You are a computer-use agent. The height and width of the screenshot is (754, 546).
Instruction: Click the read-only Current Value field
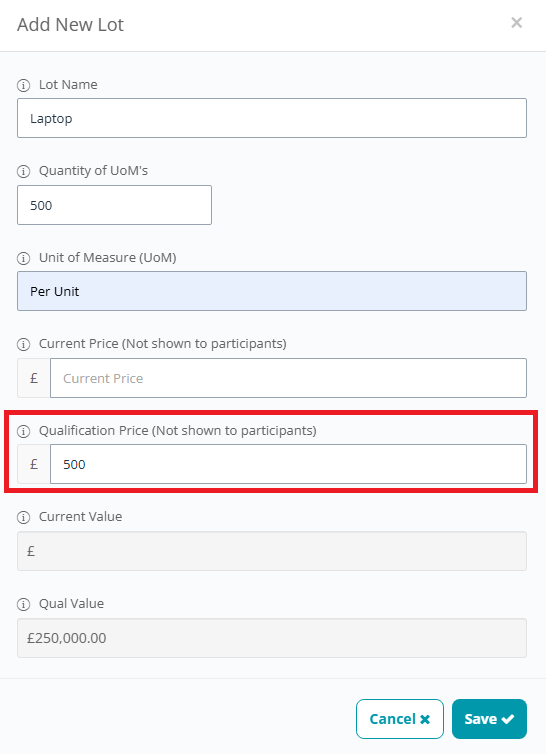point(272,551)
